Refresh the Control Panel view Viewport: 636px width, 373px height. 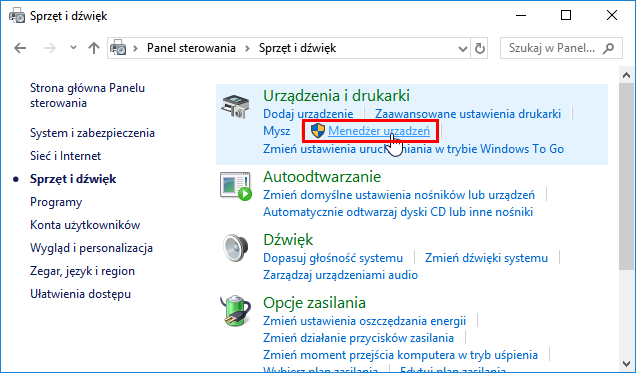479,48
